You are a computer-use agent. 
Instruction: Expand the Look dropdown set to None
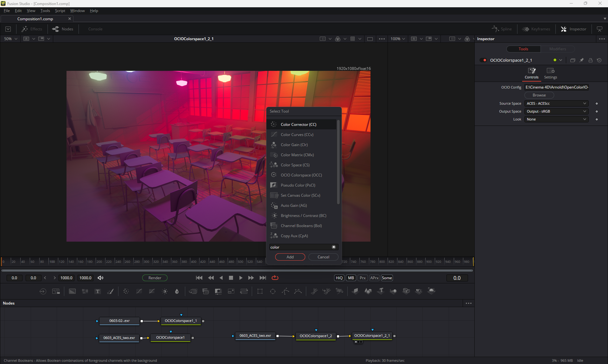click(x=556, y=119)
